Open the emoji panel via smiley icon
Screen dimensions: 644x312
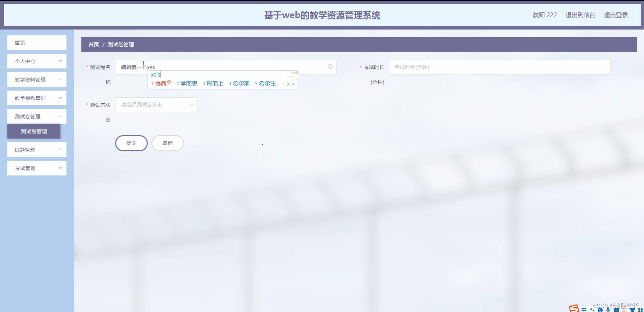(601, 310)
